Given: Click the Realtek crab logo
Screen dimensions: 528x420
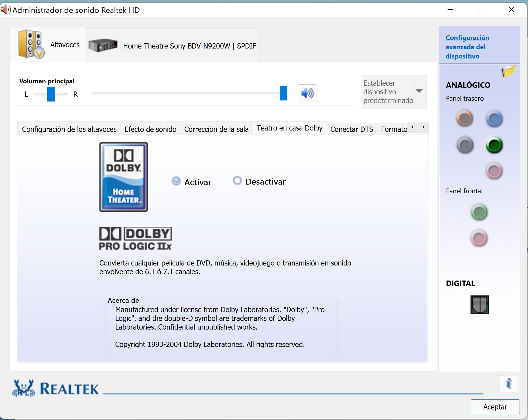Looking at the screenshot, I should coord(24,388).
